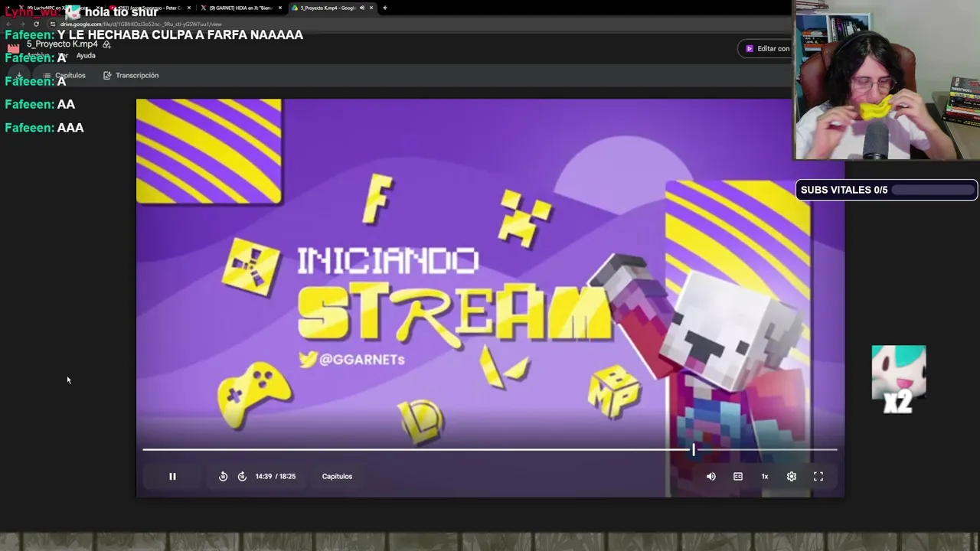
Task: Click the Editar con button
Action: click(x=767, y=48)
